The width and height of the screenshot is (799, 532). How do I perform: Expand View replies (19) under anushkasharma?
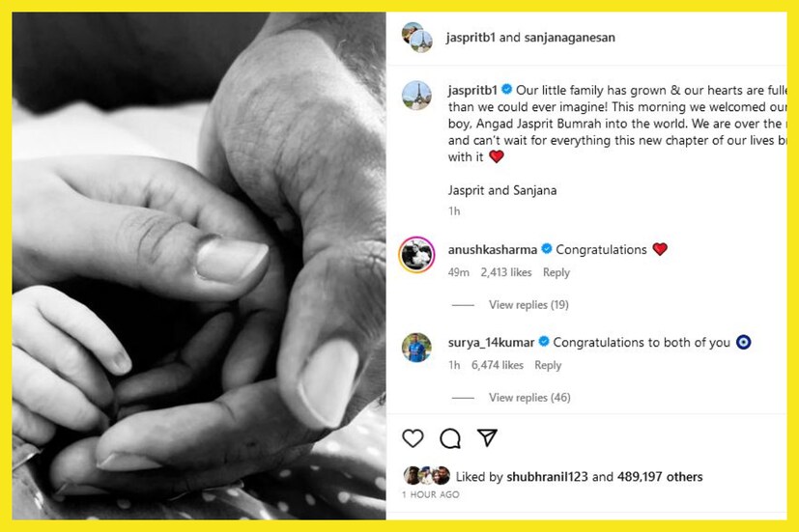point(528,304)
